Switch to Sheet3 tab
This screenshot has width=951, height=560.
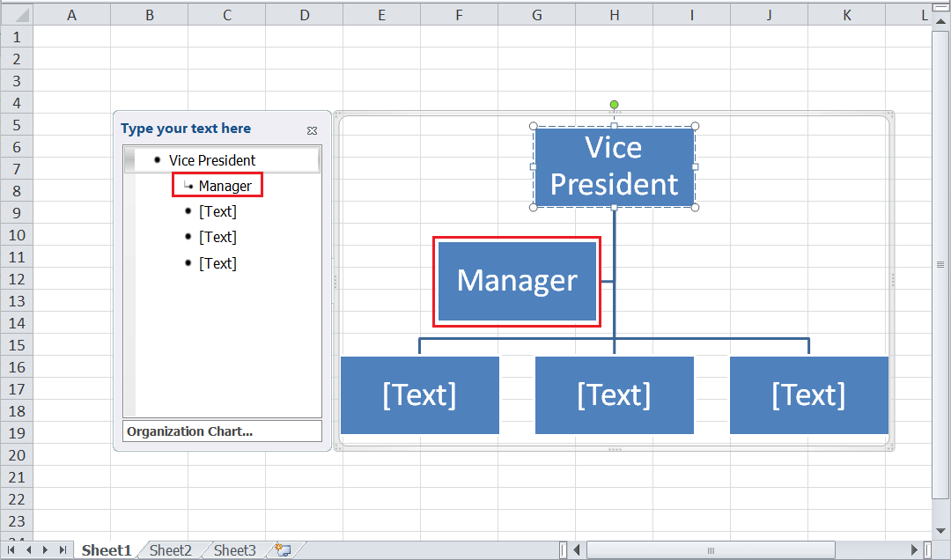[x=235, y=550]
